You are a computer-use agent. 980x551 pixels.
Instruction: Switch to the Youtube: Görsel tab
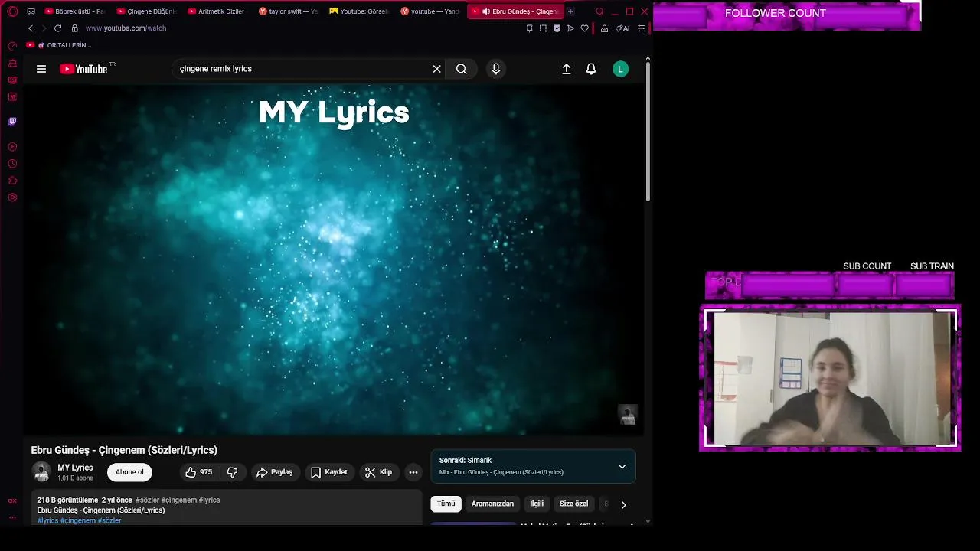pyautogui.click(x=359, y=11)
